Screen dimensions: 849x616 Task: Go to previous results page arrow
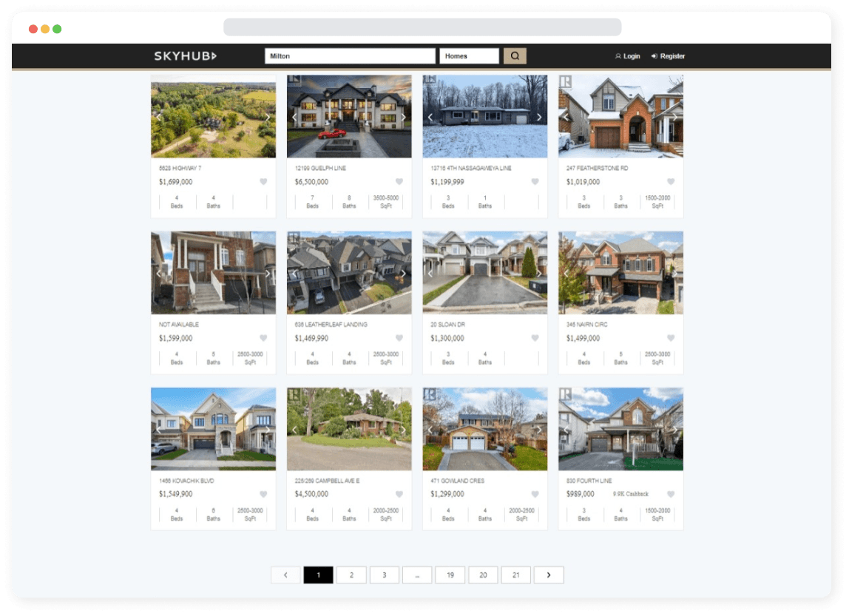coord(285,575)
